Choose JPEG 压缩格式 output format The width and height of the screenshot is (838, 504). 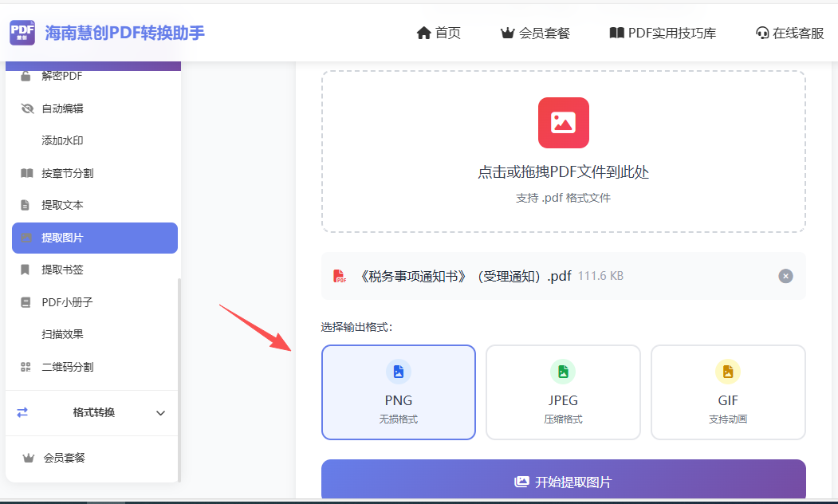[x=563, y=392]
